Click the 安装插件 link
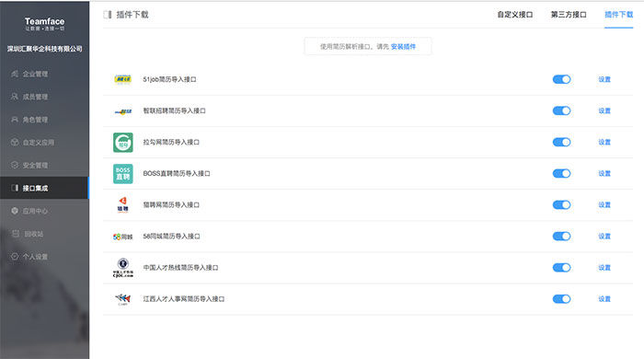Screen dimensions: 644x359 point(403,46)
